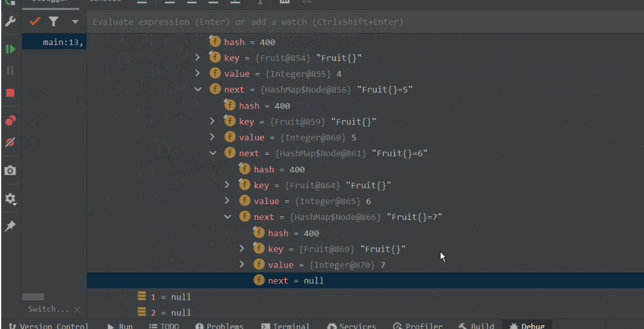Open the Terminal tool window tab

(285, 326)
